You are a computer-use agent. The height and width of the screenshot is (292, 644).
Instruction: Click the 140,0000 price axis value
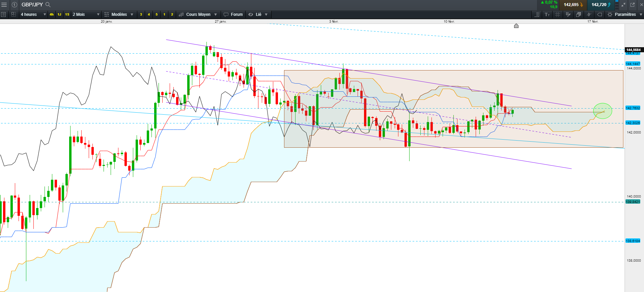click(x=634, y=196)
